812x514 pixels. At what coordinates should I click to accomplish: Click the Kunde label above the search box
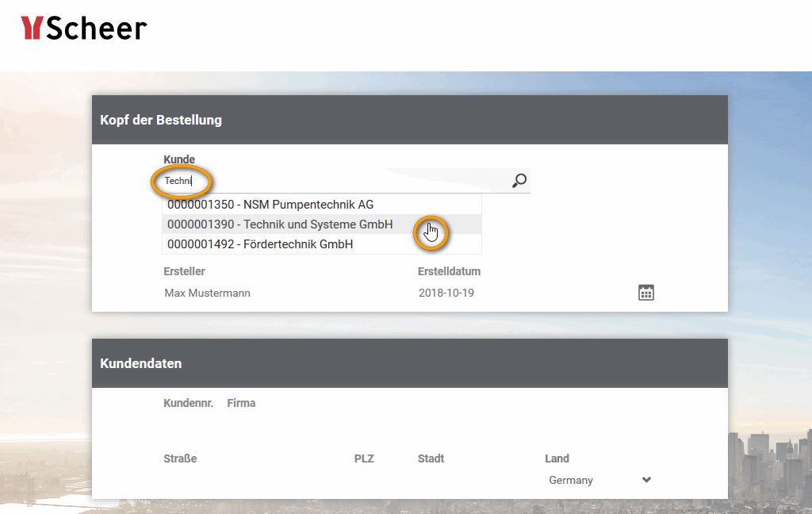[179, 159]
